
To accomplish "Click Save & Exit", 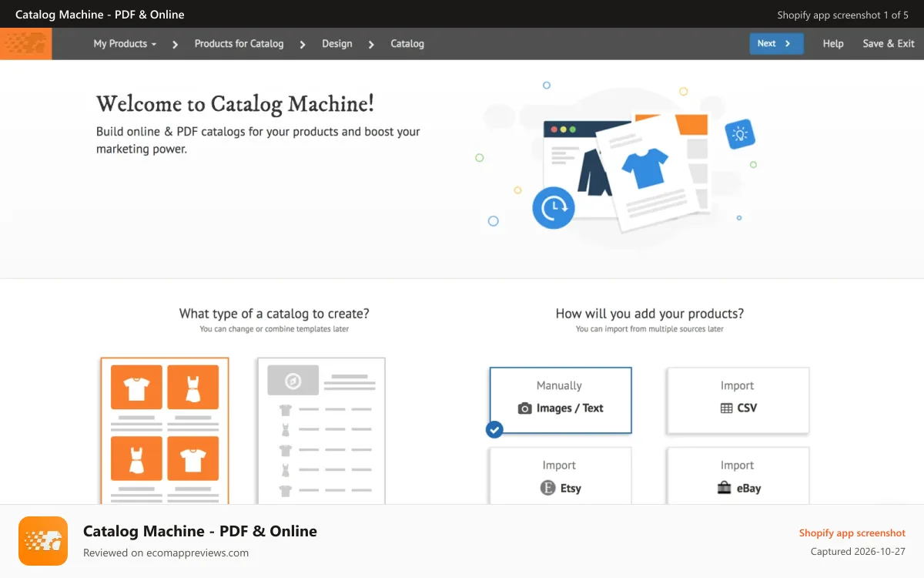I will pyautogui.click(x=889, y=44).
